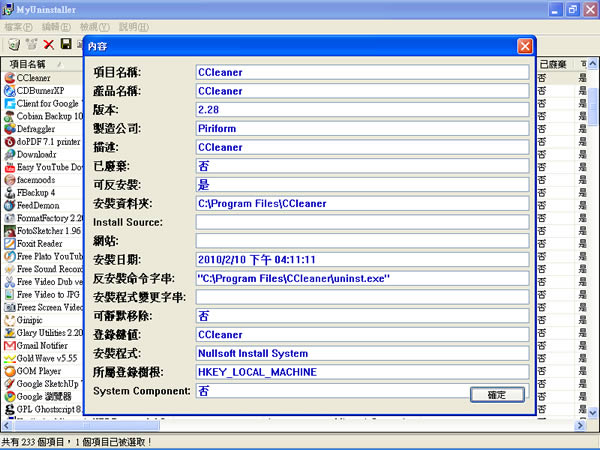Select the GOM Player icon
The image size is (600, 450).
pyautogui.click(x=10, y=371)
